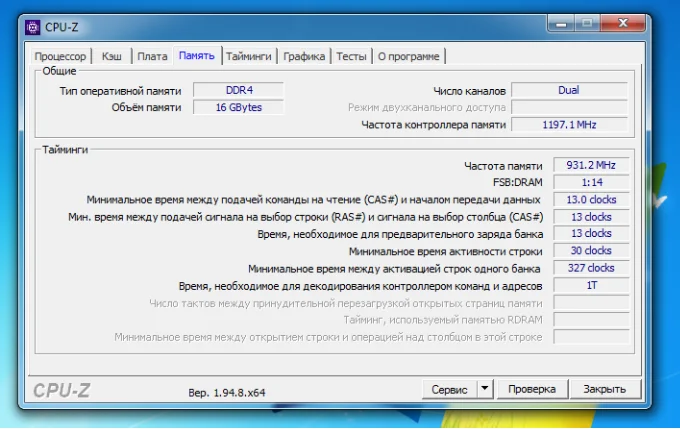Click the Закрыть button
Screen dimensions: 680x429
coord(605,389)
